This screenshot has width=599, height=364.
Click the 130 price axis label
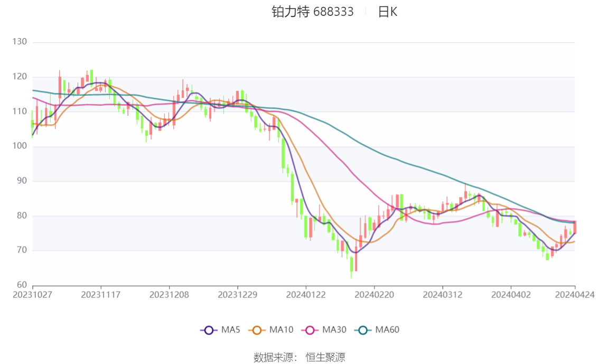[x=20, y=42]
